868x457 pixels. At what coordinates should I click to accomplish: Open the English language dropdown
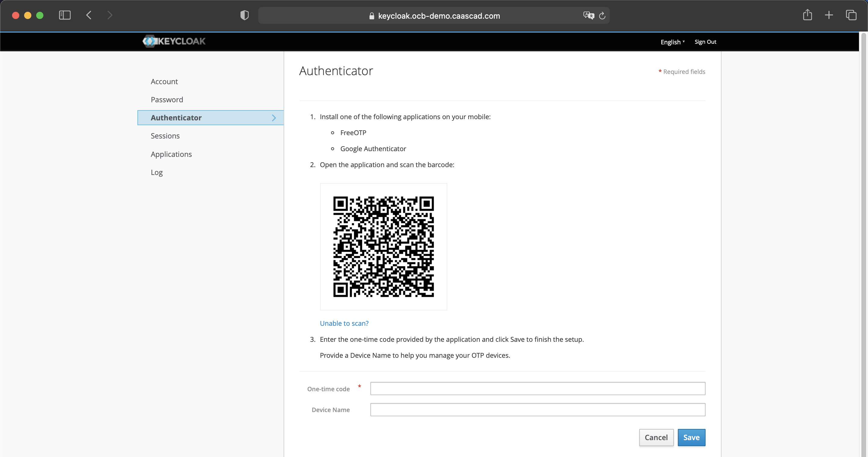click(673, 42)
